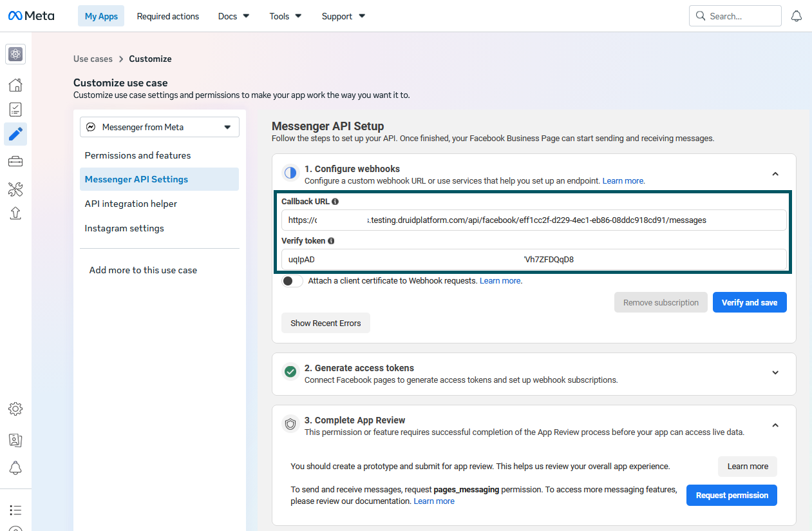
Task: Click the Verify token info icon
Action: pos(331,241)
